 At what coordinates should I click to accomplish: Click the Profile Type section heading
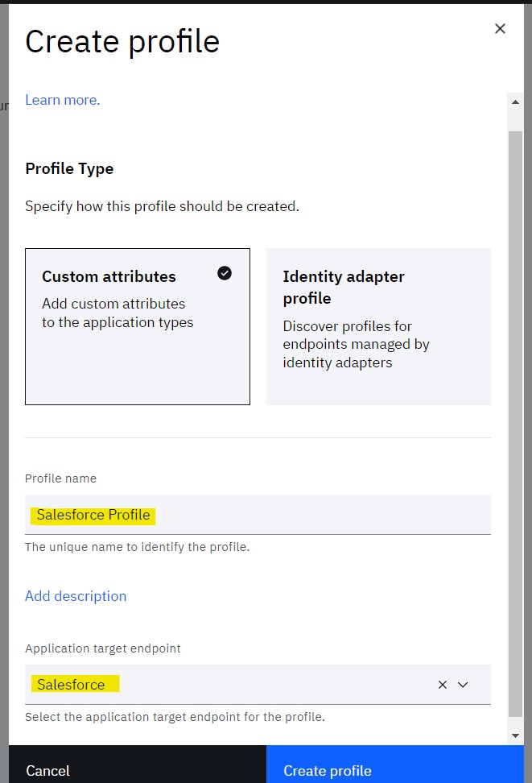tap(69, 168)
